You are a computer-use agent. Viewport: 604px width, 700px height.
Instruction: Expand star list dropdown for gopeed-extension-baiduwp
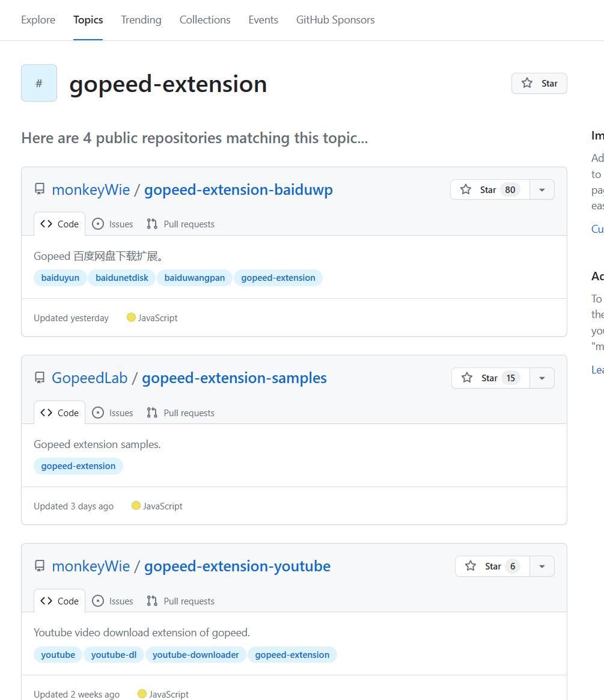click(542, 190)
